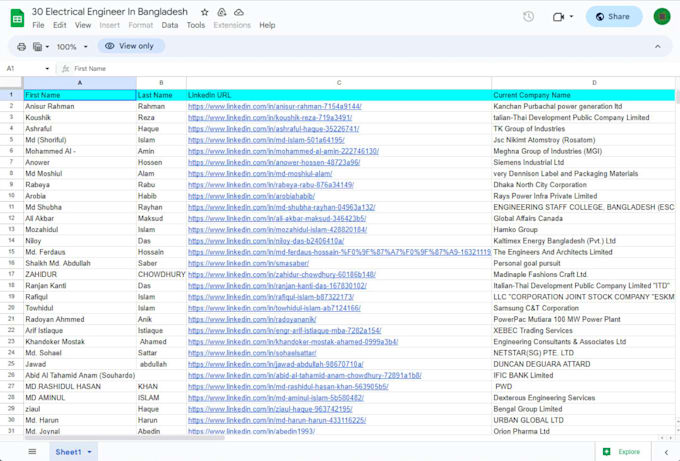The width and height of the screenshot is (680, 461).
Task: Open the sohaelsattar LinkedIn link
Action: 252,353
